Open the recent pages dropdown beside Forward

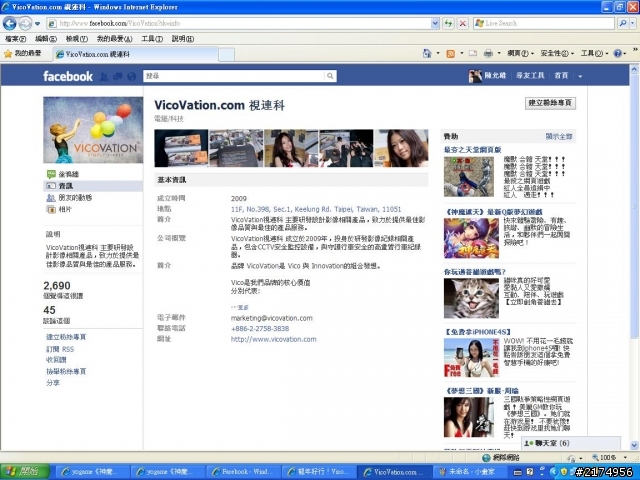tap(38, 24)
